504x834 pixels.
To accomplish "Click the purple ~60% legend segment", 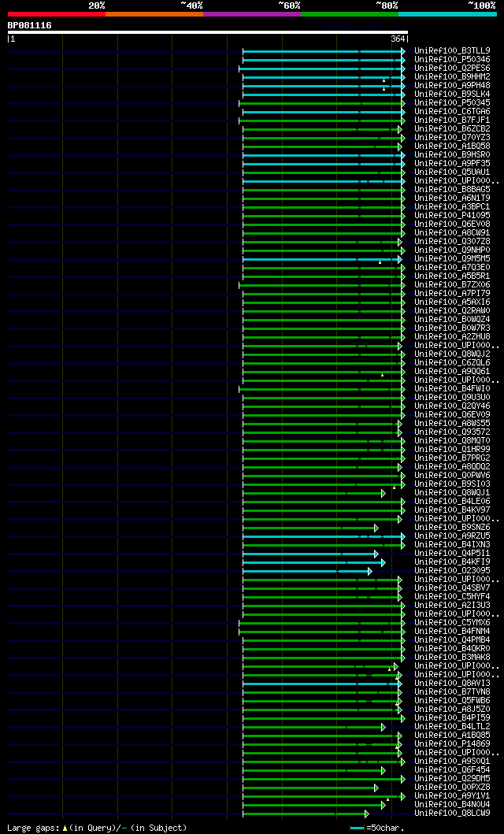I will [x=252, y=14].
